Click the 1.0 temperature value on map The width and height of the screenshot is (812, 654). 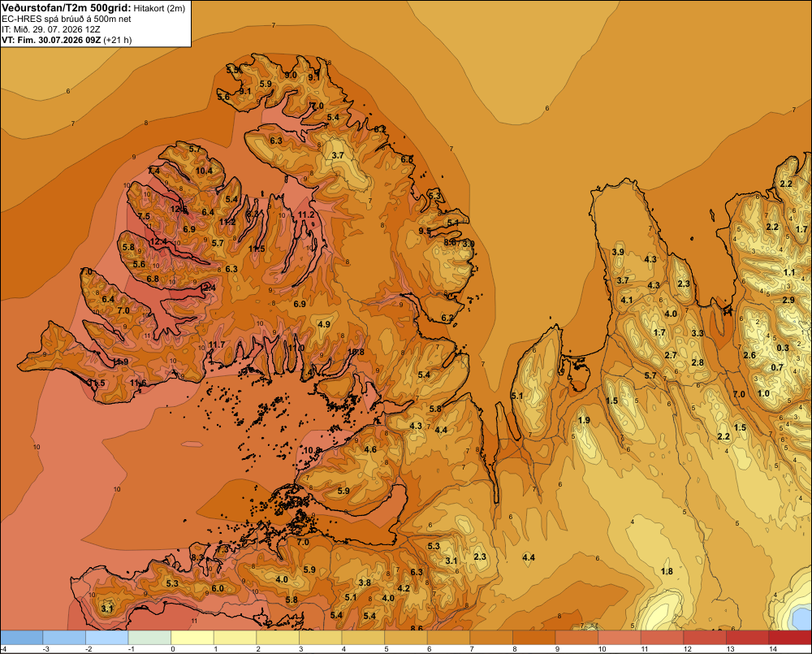tap(764, 393)
